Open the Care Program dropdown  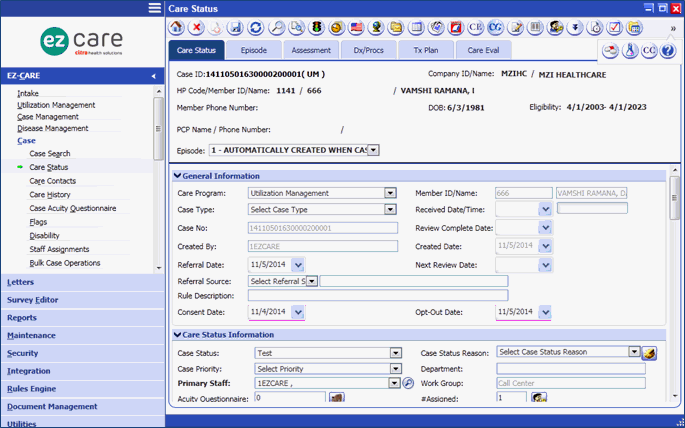pyautogui.click(x=390, y=193)
